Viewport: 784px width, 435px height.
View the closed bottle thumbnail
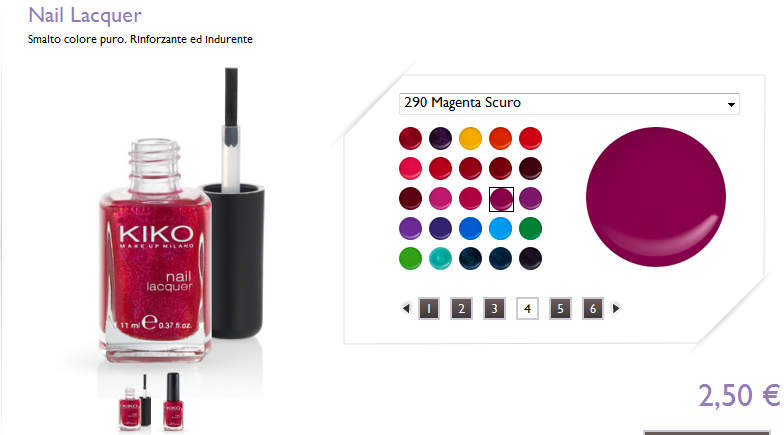[173, 402]
